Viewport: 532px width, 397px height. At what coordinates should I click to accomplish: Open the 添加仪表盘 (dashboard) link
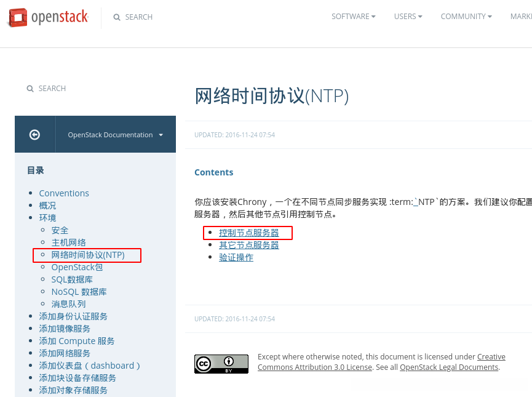[90, 366]
